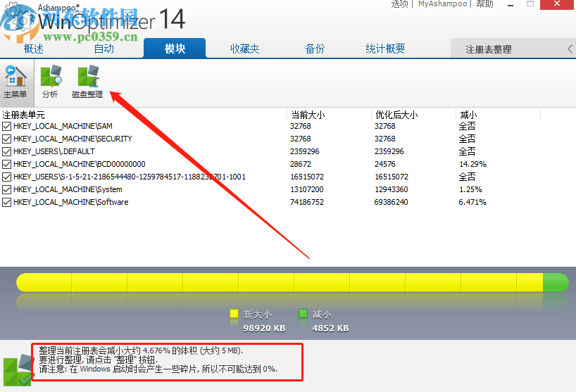The image size is (576, 392).
Task: Click the 14.29% reduction value
Action: click(472, 164)
